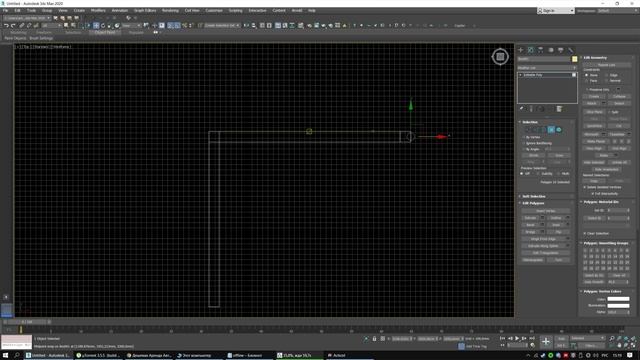640x360 pixels.
Task: Open the reference coordinate system dropdown
Action: (131, 25)
